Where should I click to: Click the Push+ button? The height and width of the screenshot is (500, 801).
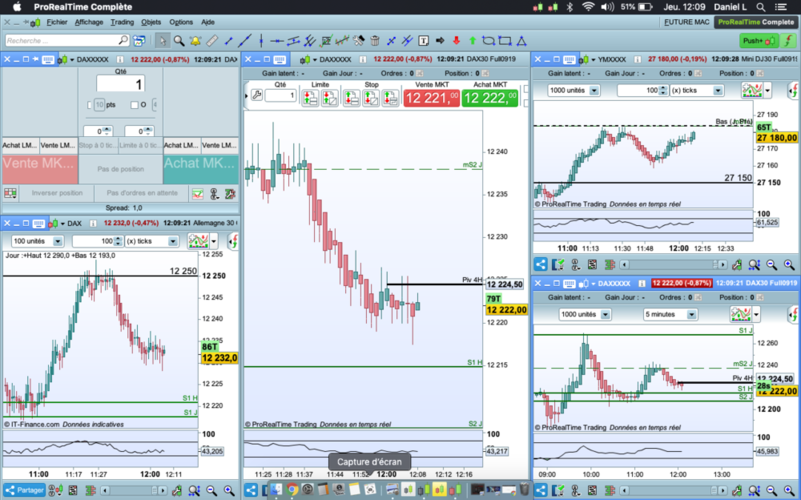click(x=759, y=40)
